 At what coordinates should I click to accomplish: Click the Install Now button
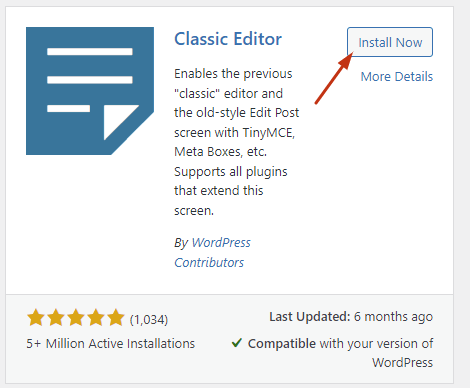[x=390, y=42]
